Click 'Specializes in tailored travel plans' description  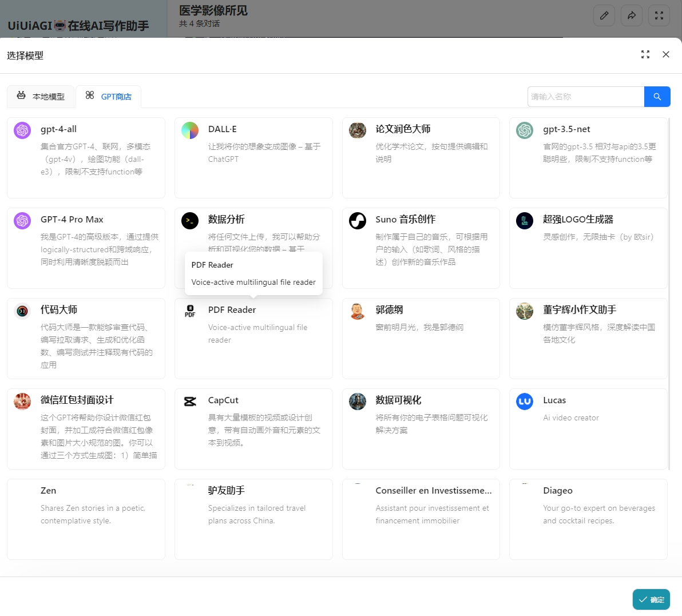[x=257, y=514]
